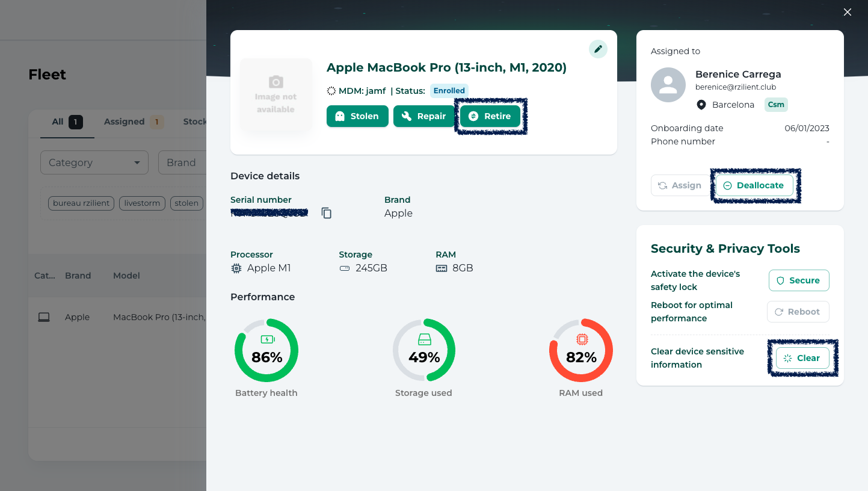Click the 8GB RAM memory icon
Viewport: 868px width, 491px height.
(442, 268)
